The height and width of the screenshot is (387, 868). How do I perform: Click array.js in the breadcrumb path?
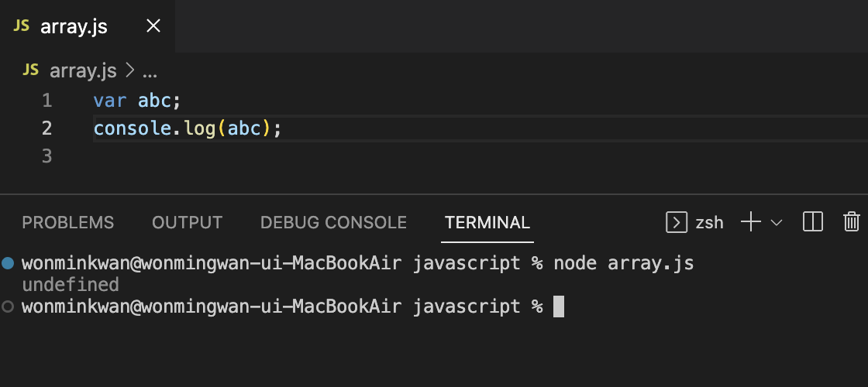83,71
